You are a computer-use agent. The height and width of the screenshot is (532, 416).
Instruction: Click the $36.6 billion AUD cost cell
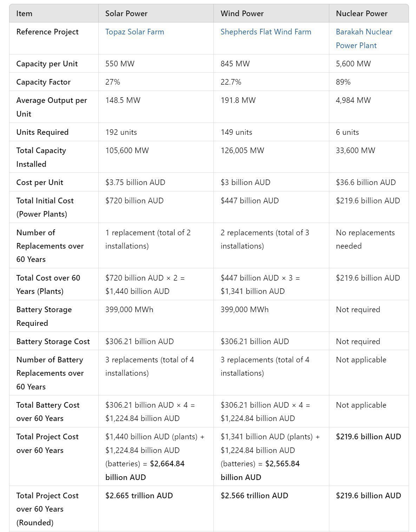tap(365, 183)
